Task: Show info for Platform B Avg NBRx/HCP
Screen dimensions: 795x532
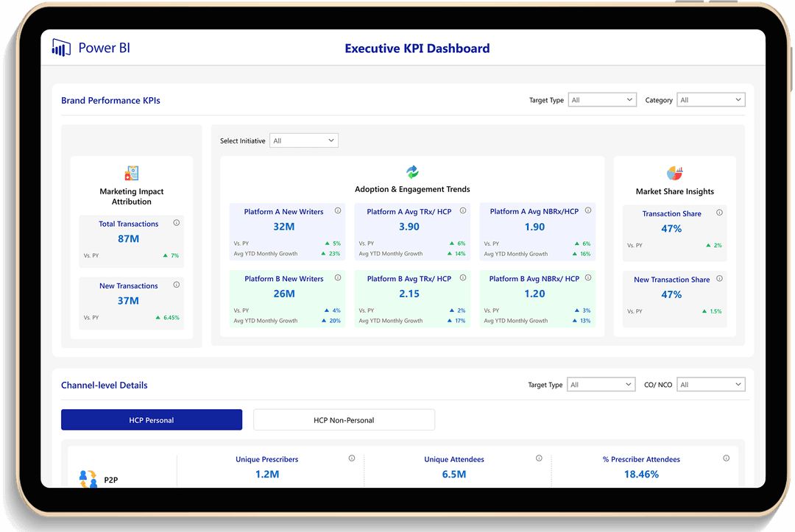Action: pyautogui.click(x=588, y=278)
